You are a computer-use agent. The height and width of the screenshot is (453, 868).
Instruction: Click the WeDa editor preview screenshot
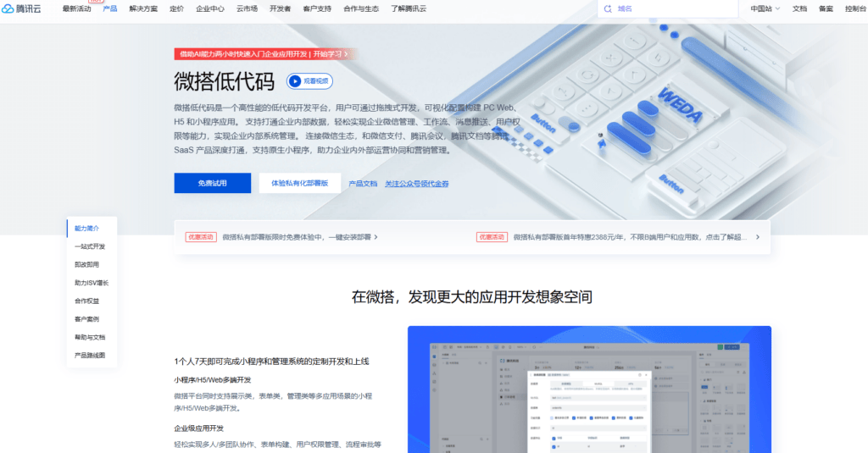point(589,389)
